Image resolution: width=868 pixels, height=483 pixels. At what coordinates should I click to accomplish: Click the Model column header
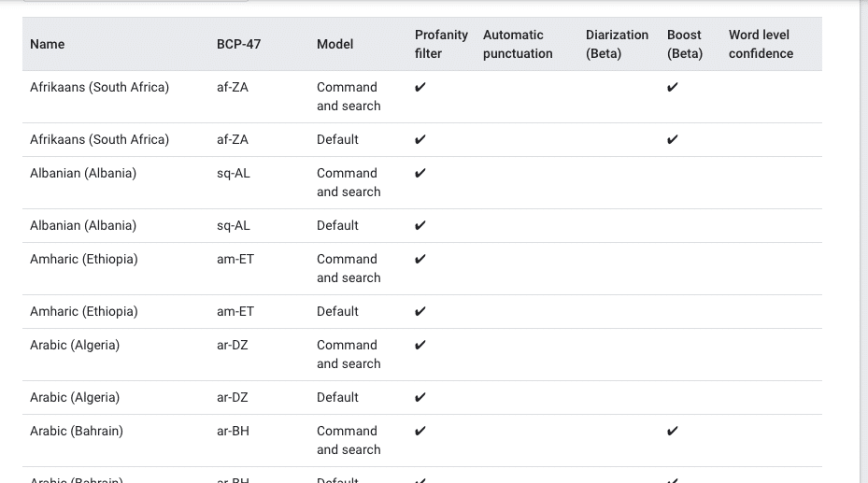(334, 44)
